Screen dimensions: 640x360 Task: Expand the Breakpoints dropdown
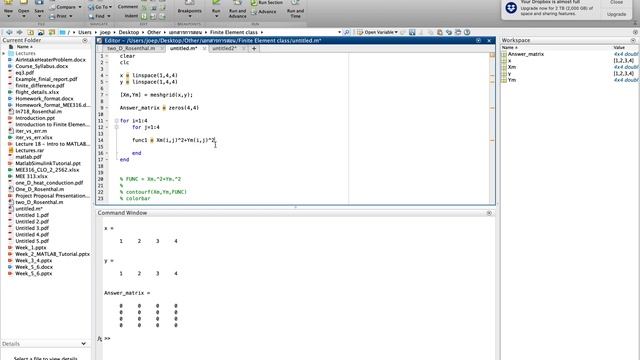190,16
